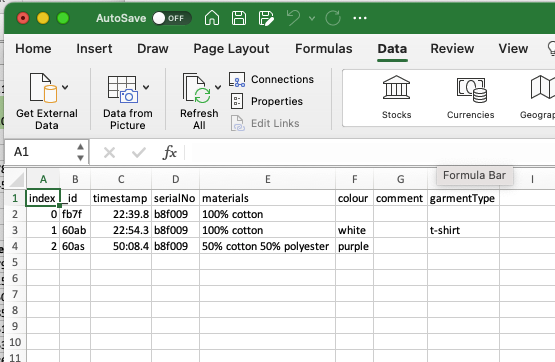Select the cell containing 'white'
Viewport: 555px width, 362px height.
(354, 230)
